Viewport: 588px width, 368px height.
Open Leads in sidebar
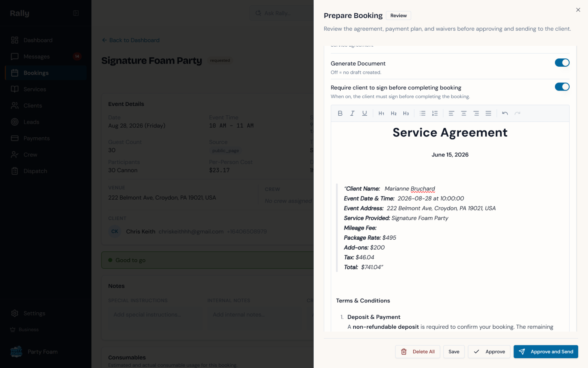(46, 122)
